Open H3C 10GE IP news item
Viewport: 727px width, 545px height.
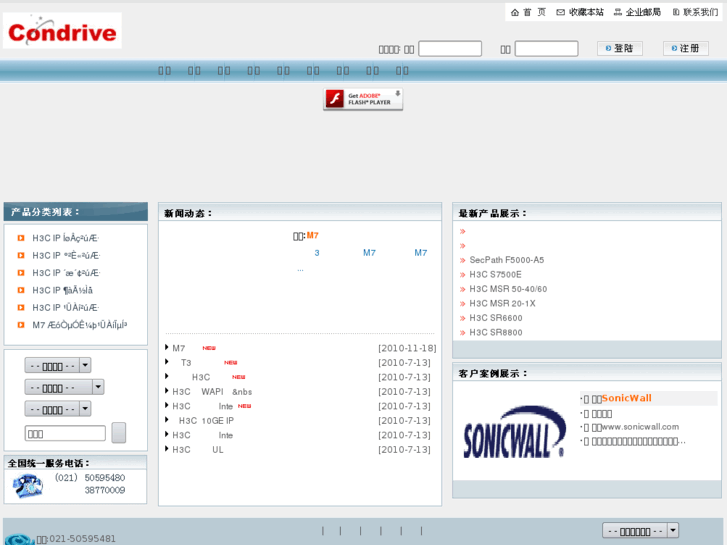point(206,421)
